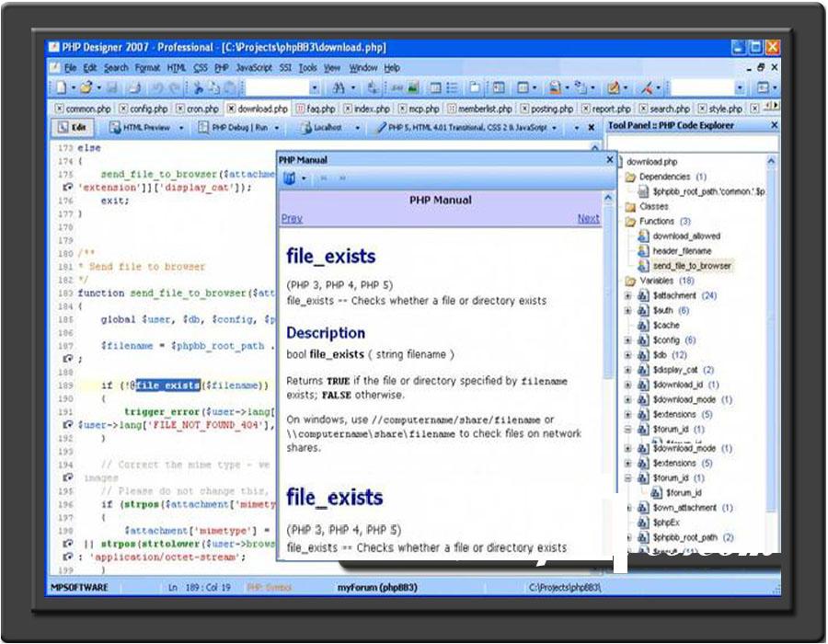Close the PHP Manual popup
This screenshot has height=644, width=828.
tap(610, 159)
